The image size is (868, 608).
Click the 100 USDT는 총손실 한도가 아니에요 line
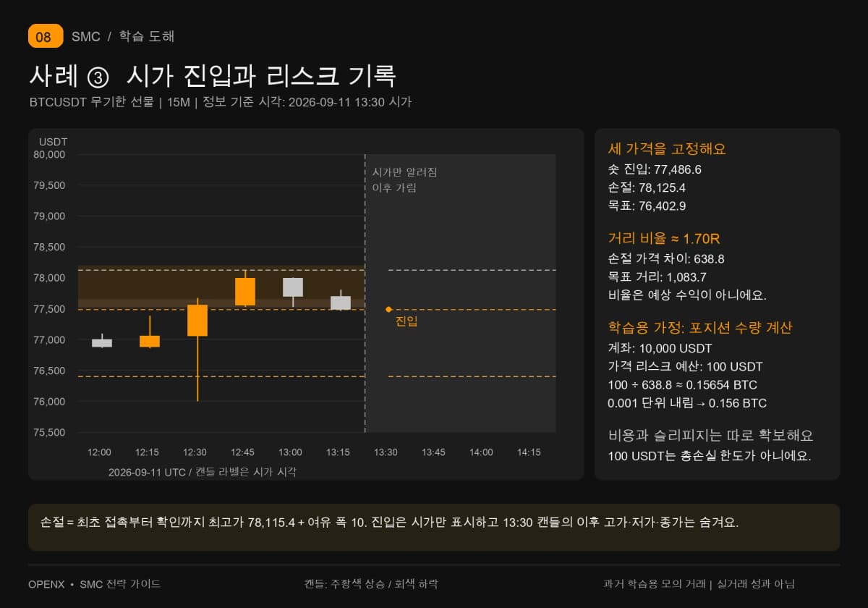tap(710, 457)
